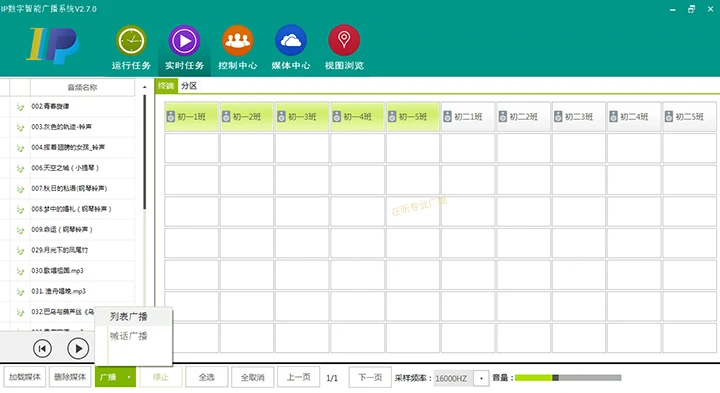
Task: Switch to 分区 tab
Action: point(189,86)
